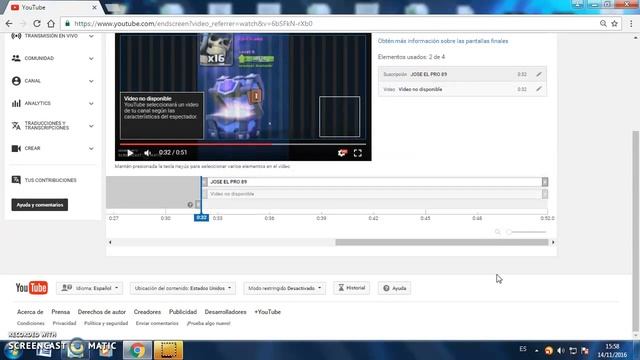The width and height of the screenshot is (640, 360).
Task: Open Modo restringido dropdown
Action: 284,288
